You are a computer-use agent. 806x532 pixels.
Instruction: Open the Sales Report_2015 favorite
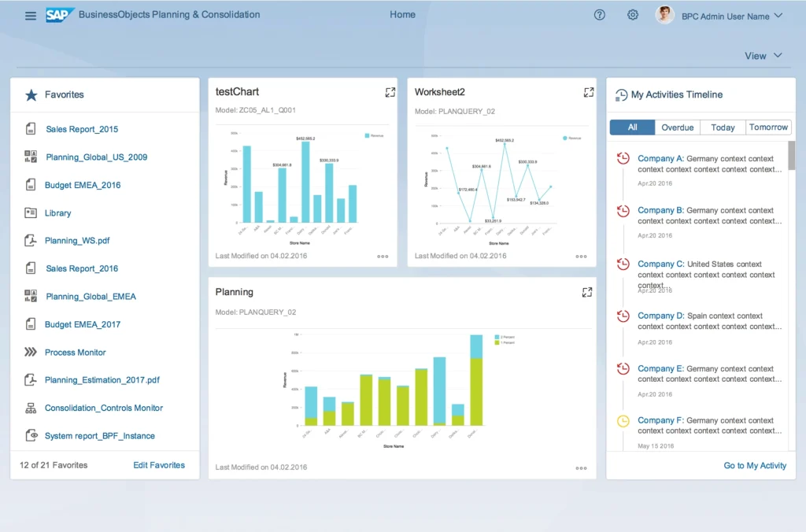82,129
